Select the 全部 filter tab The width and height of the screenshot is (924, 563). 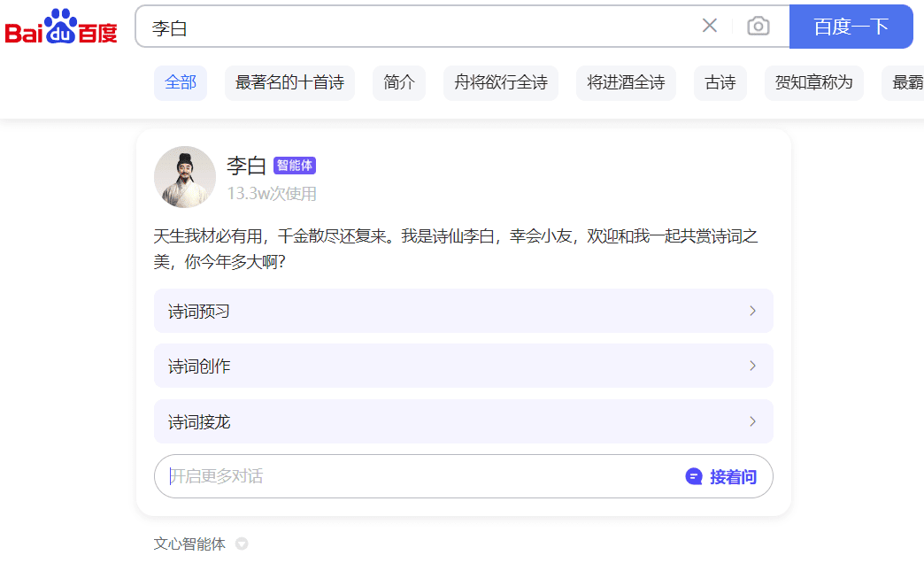point(181,82)
